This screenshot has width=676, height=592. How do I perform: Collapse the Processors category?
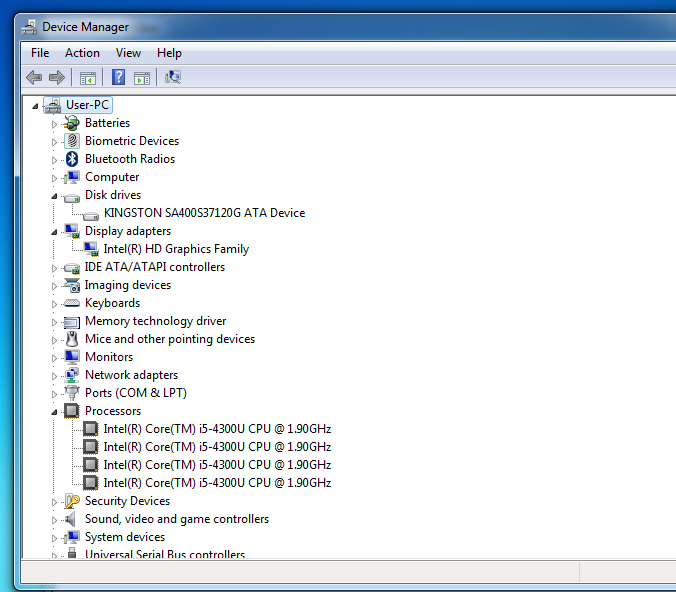point(54,412)
